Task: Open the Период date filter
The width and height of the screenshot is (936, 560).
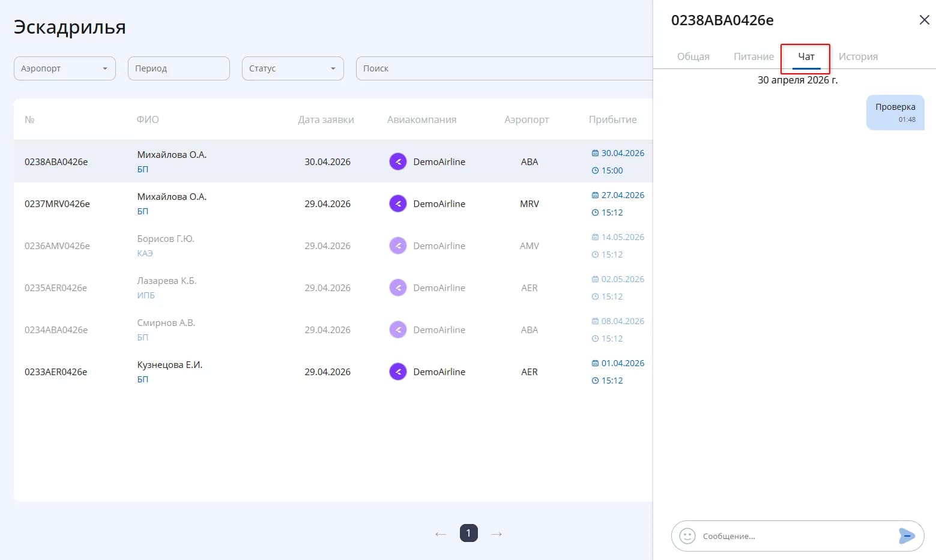Action: coord(179,68)
